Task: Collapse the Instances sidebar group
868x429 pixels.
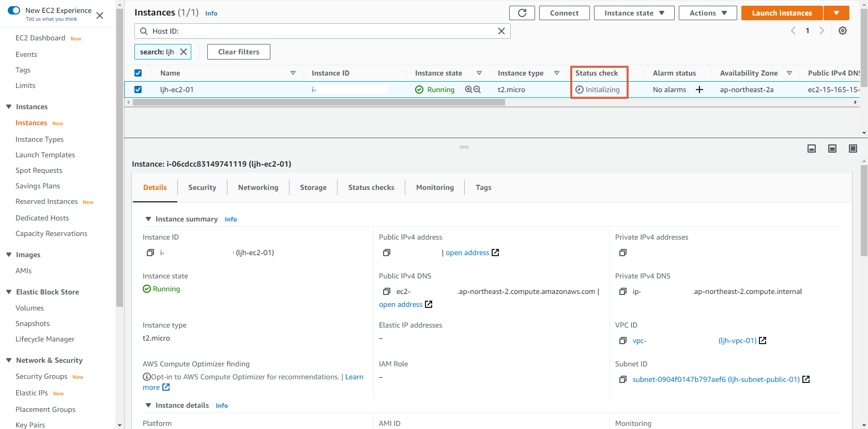Action: pyautogui.click(x=9, y=107)
